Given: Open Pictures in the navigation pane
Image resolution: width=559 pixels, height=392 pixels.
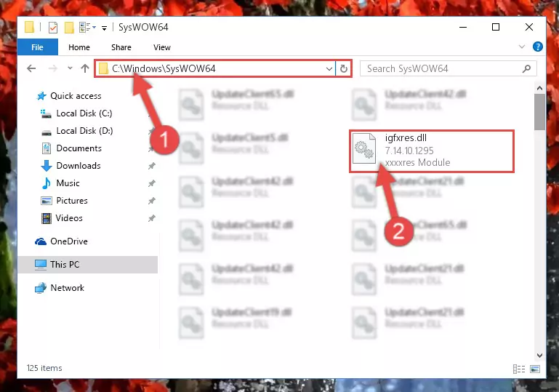Looking at the screenshot, I should [x=72, y=201].
